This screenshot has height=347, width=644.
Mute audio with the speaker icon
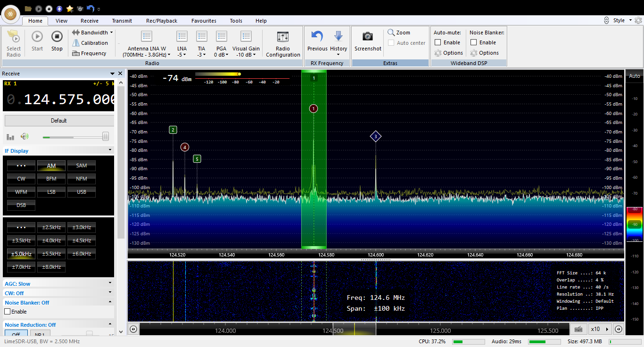point(25,137)
